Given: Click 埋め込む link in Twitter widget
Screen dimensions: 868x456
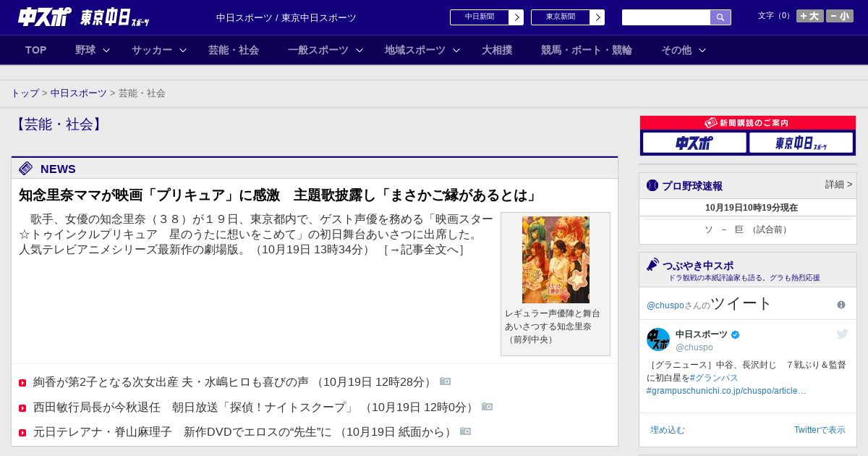Looking at the screenshot, I should (667, 430).
